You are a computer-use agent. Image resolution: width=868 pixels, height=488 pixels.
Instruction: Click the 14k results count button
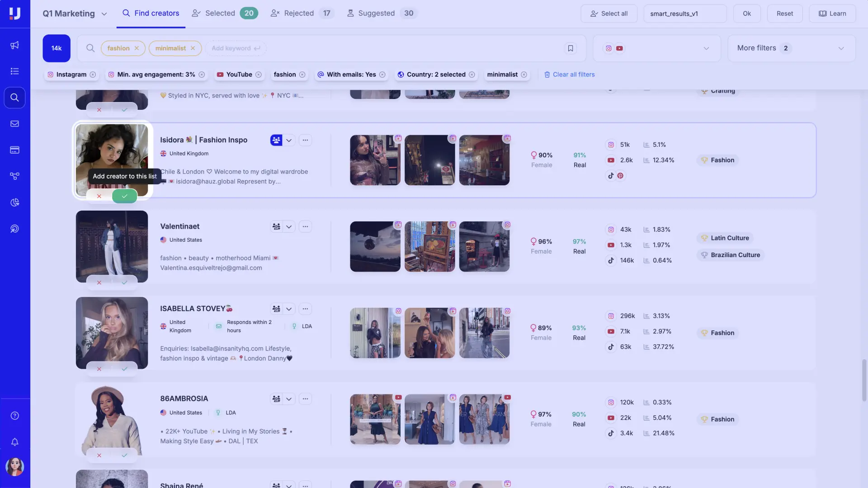tap(57, 48)
